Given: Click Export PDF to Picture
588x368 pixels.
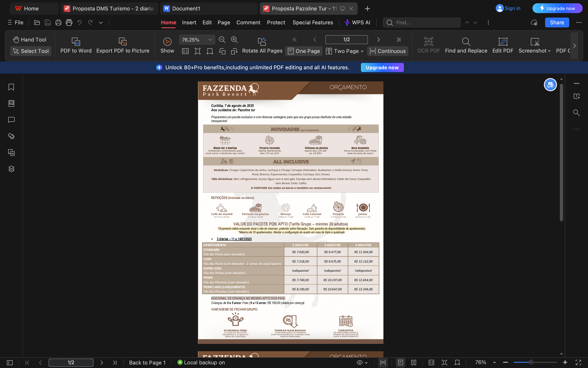Looking at the screenshot, I should click(123, 46).
